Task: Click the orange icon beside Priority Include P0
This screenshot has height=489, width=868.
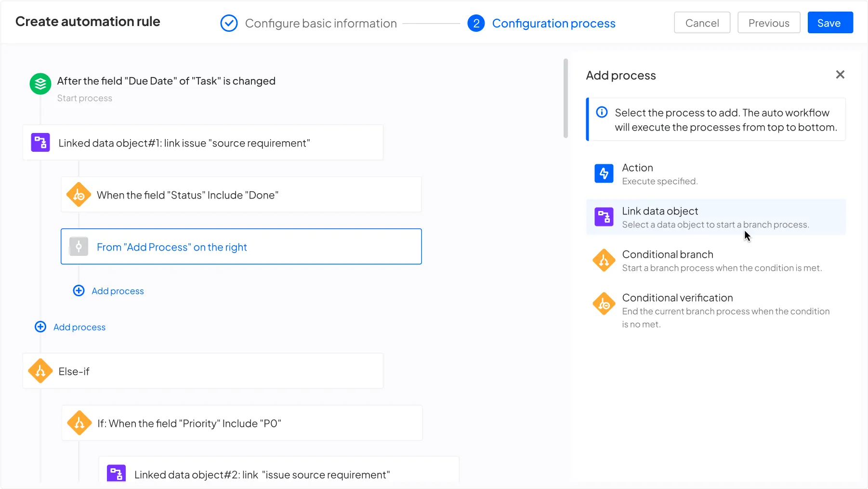Action: pos(79,423)
